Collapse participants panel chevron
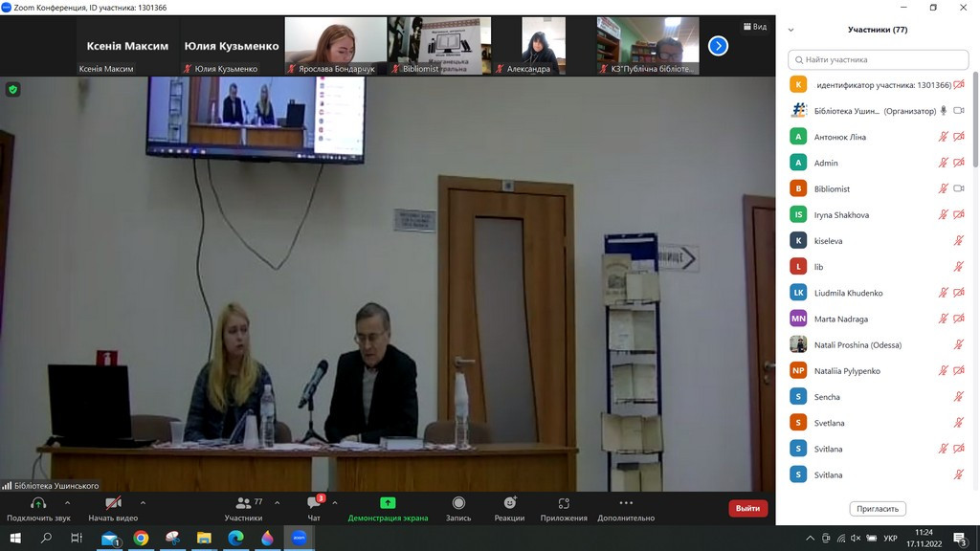The image size is (980, 551). 791,30
